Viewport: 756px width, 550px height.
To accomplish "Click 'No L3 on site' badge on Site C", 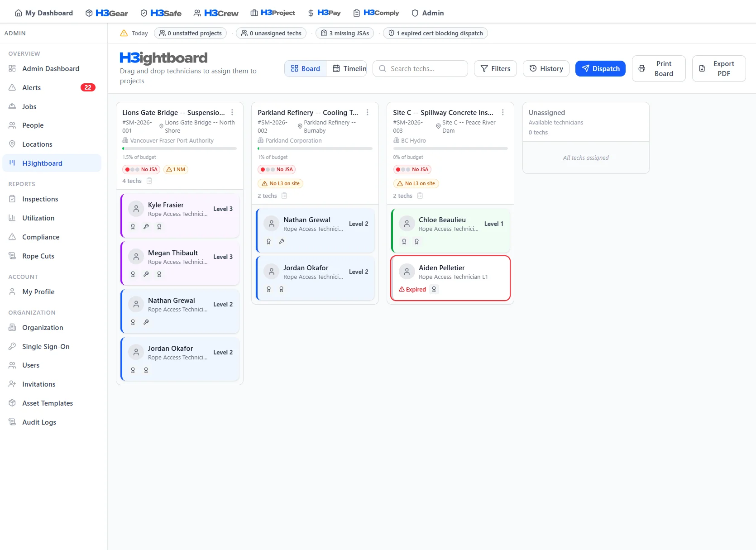I will click(416, 183).
